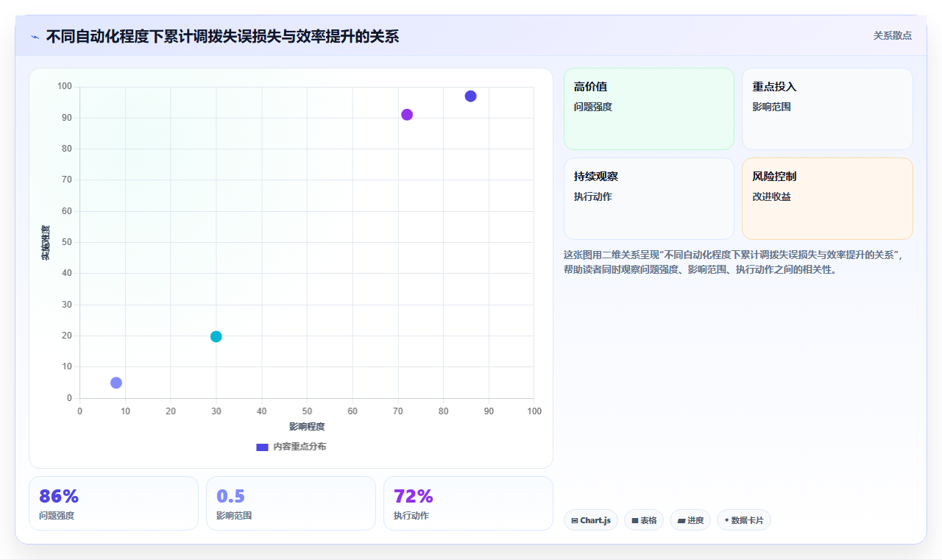Click the teal scatter point at 30
Viewport: 942px width, 560px height.
(x=216, y=336)
